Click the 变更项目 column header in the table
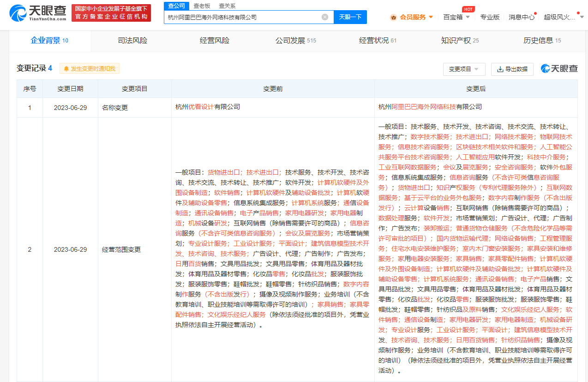The height and width of the screenshot is (382, 588). pos(135,89)
